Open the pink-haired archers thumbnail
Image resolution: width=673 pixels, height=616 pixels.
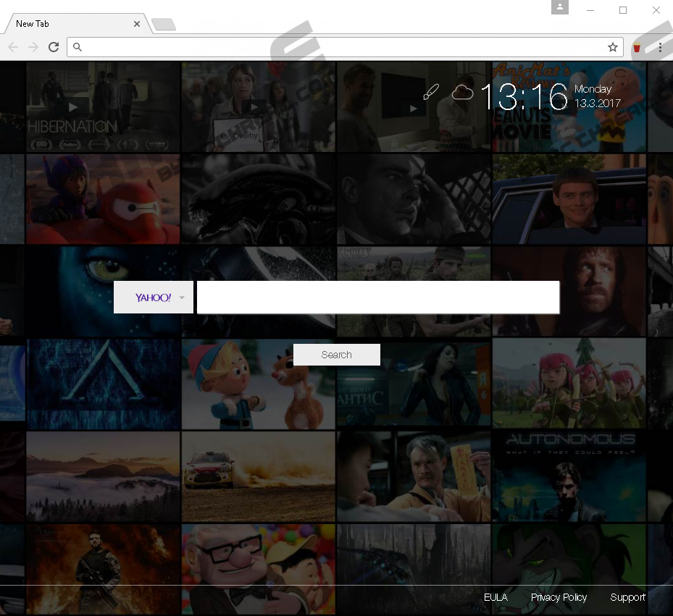pos(569,383)
